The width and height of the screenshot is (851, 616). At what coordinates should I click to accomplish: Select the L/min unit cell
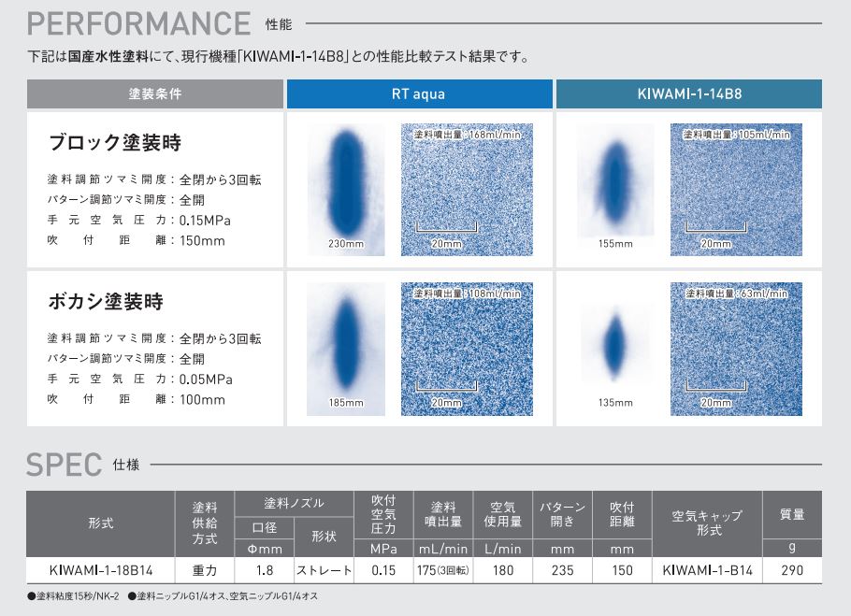(x=503, y=548)
